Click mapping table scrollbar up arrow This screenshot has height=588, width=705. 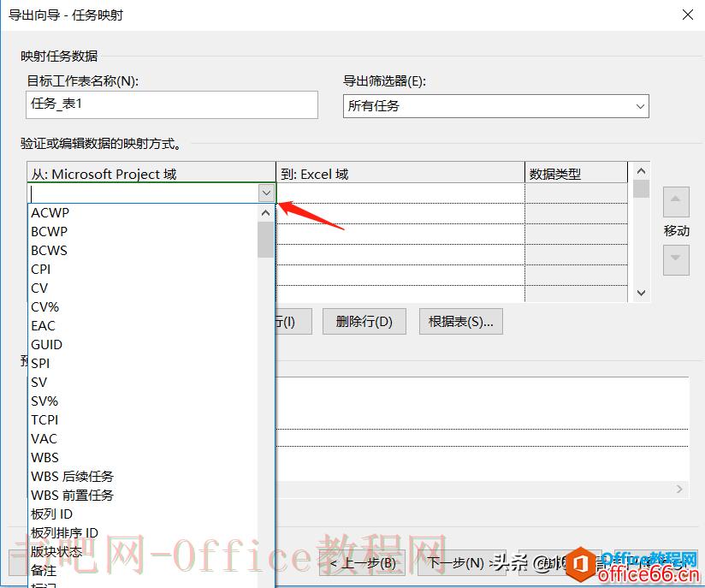click(x=642, y=171)
